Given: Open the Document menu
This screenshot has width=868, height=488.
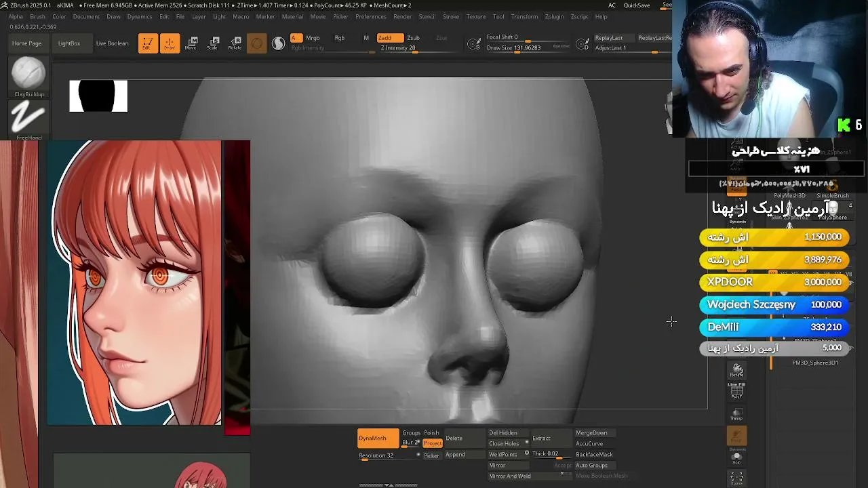Looking at the screenshot, I should [86, 16].
